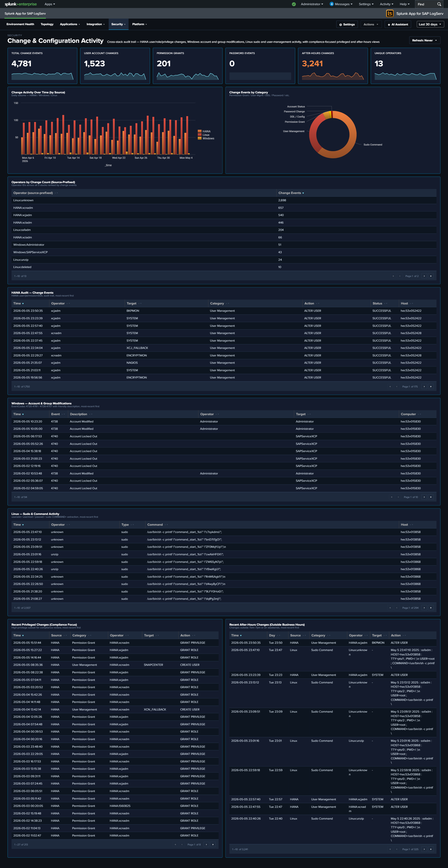The height and width of the screenshot is (868, 448).
Task: Click the search magnifier icon in Find box
Action: click(x=439, y=4)
